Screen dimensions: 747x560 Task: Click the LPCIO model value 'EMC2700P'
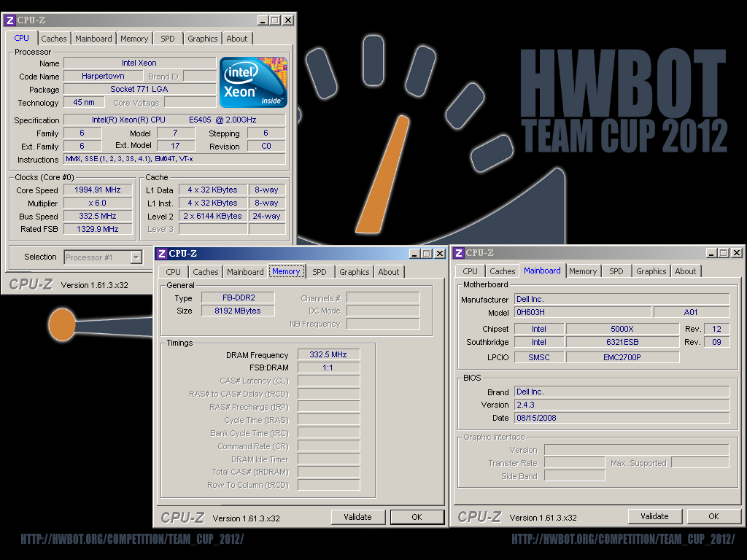click(x=622, y=357)
